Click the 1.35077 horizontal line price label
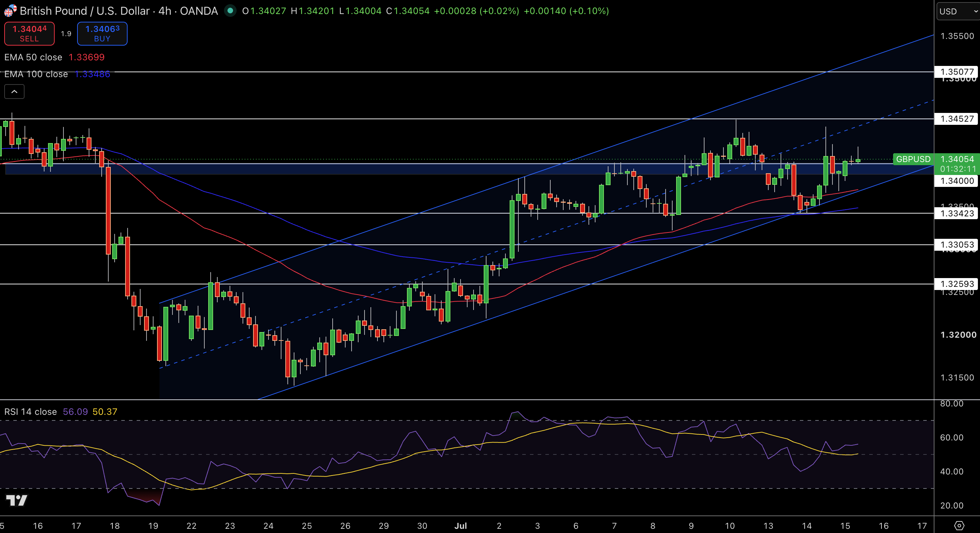This screenshot has width=980, height=533. point(957,72)
